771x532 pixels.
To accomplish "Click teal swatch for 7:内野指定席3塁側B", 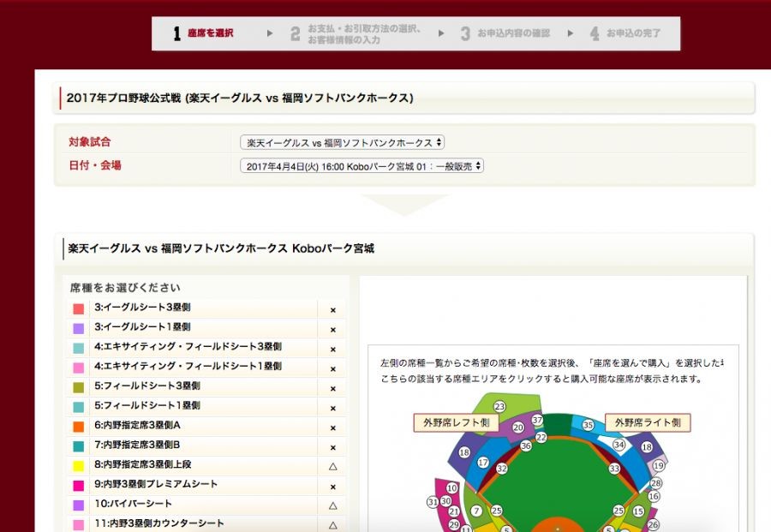I will tap(78, 446).
